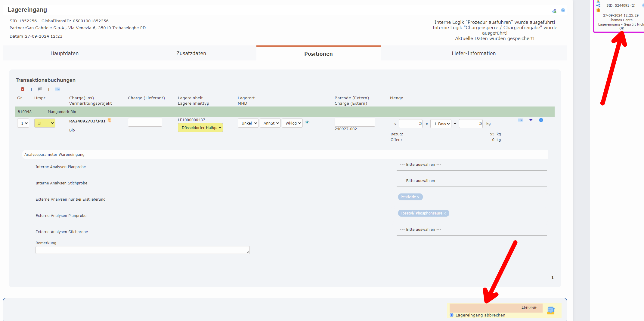The width and height of the screenshot is (644, 321).
Task: Expand row options with blue triangle arrow
Action: pos(531,120)
